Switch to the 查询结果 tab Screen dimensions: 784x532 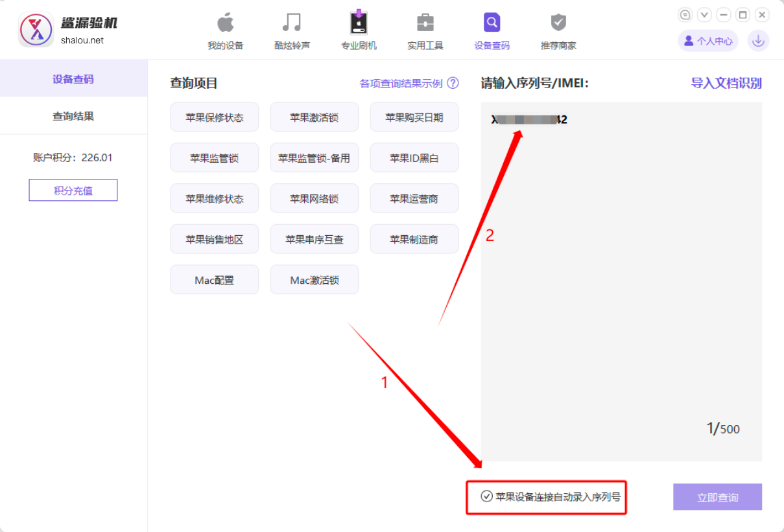tap(73, 115)
